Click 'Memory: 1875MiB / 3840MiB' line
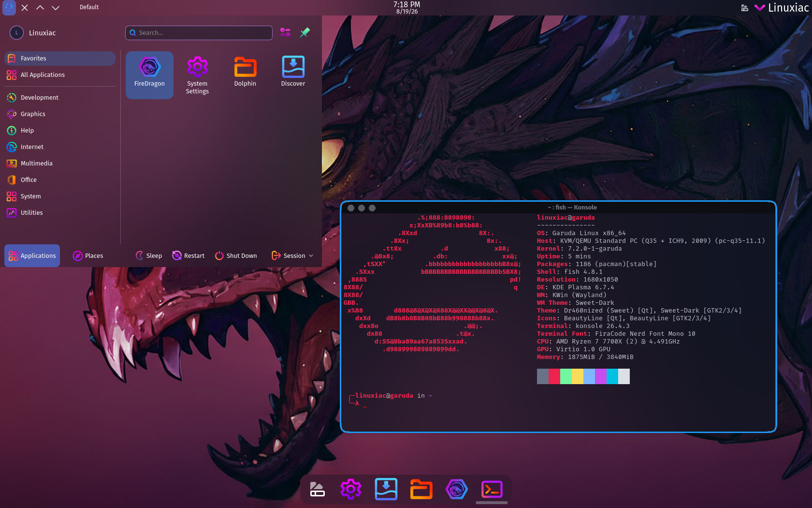 pos(585,357)
